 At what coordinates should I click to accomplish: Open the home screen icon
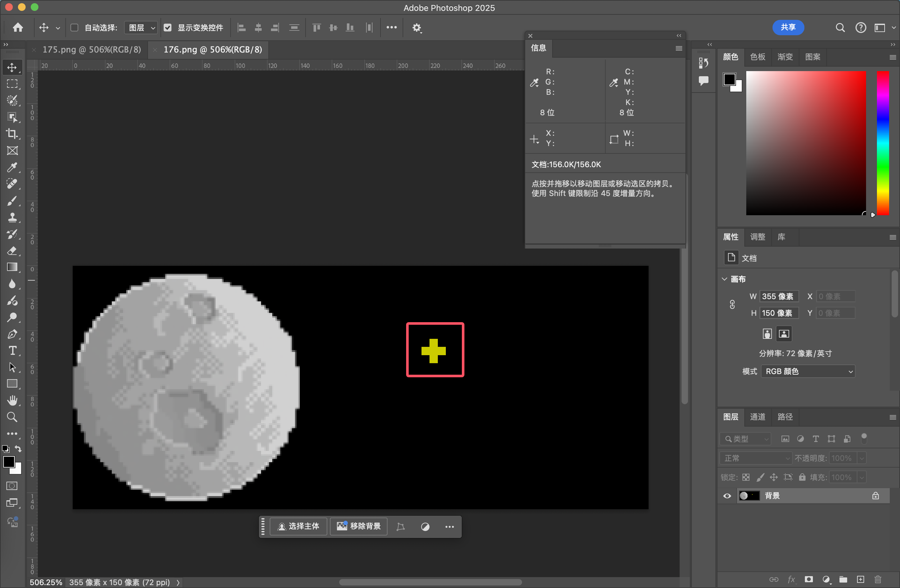18,27
